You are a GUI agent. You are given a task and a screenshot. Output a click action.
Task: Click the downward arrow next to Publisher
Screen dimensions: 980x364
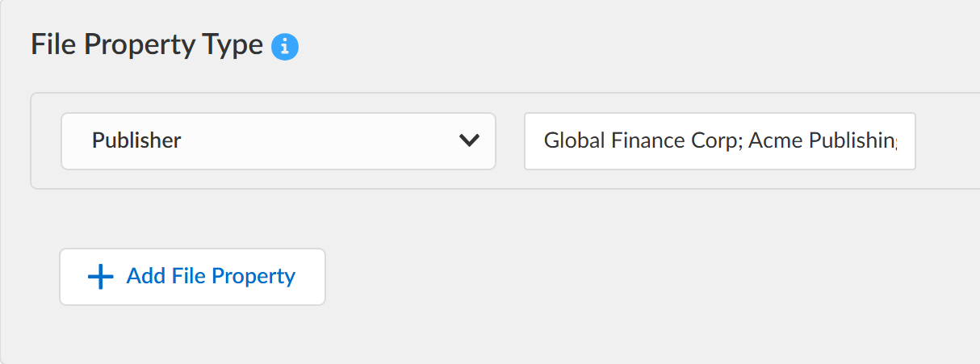pos(469,140)
